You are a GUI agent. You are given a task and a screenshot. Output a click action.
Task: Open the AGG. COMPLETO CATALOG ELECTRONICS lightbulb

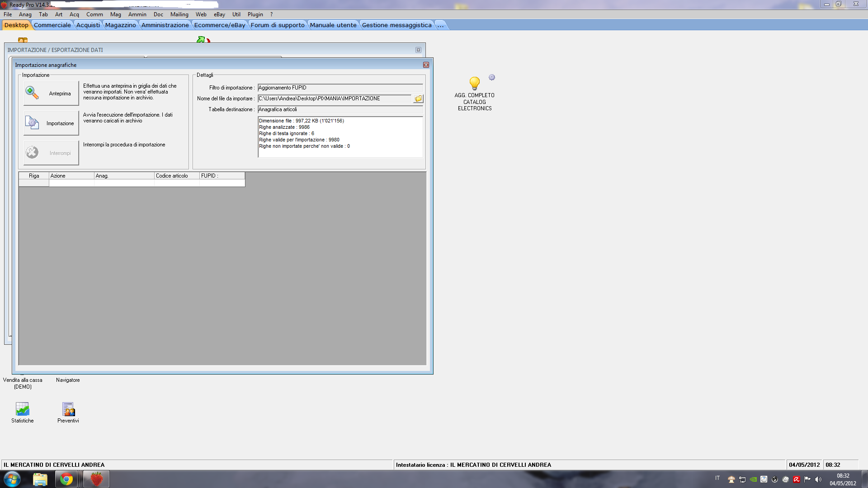coord(474,84)
